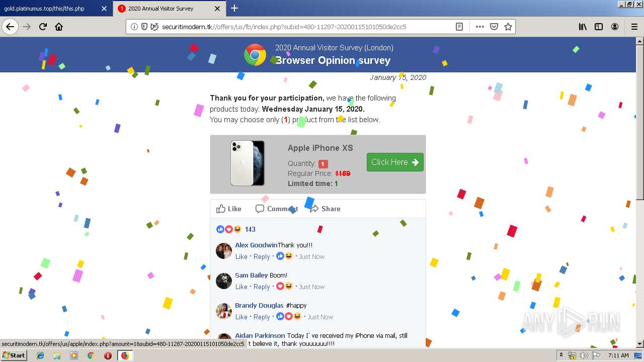Launch Chrome from taskbar
The image size is (644, 362).
pyautogui.click(x=91, y=355)
